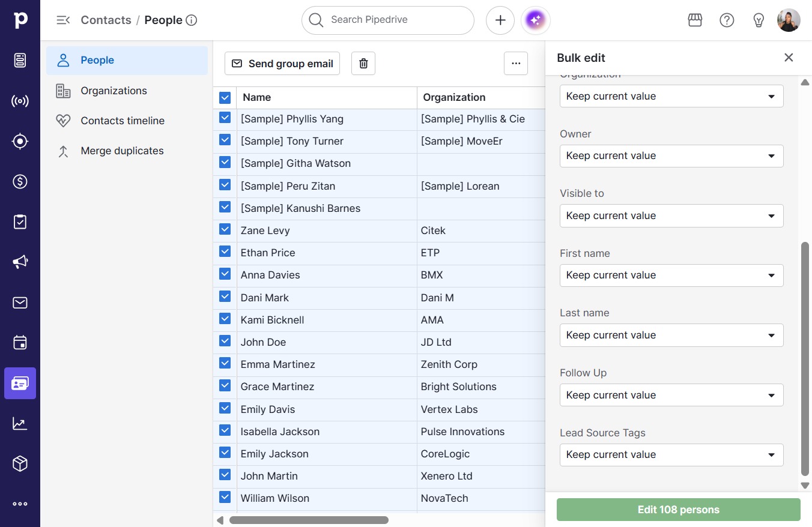The image size is (812, 527).
Task: Open the Products box icon
Action: coord(20,463)
